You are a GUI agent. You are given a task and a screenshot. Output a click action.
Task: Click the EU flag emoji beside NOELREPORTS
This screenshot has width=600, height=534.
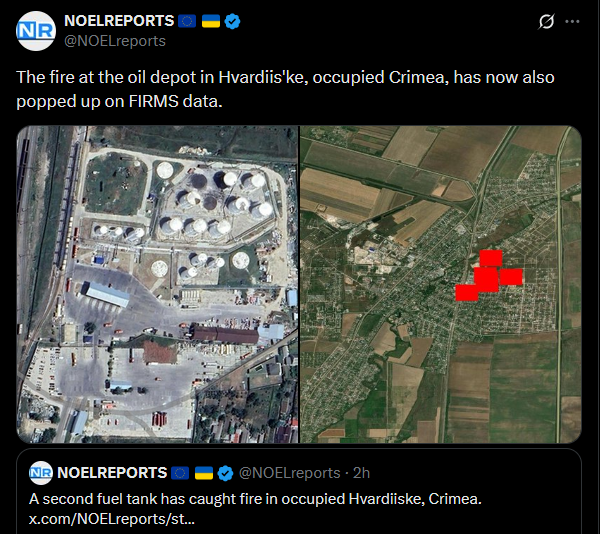pos(187,21)
